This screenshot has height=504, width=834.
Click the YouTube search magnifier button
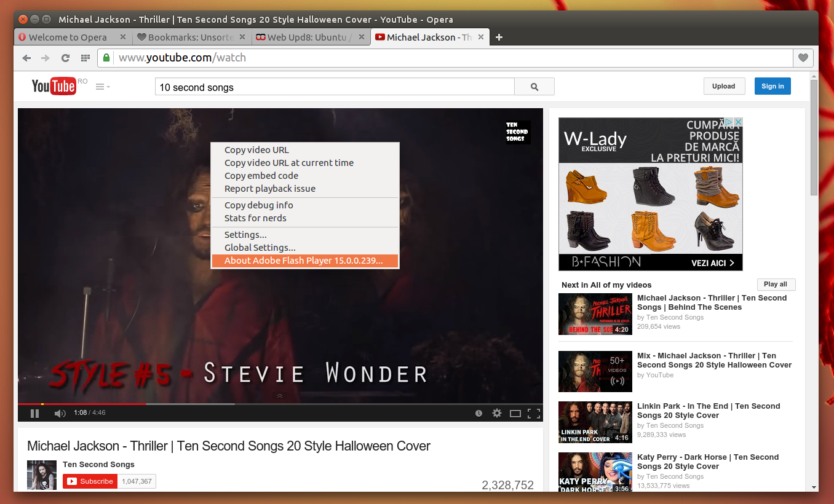tap(534, 87)
